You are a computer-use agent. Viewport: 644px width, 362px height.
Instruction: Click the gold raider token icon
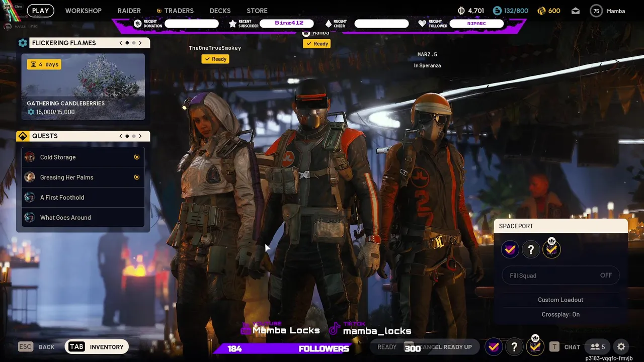[x=541, y=11]
